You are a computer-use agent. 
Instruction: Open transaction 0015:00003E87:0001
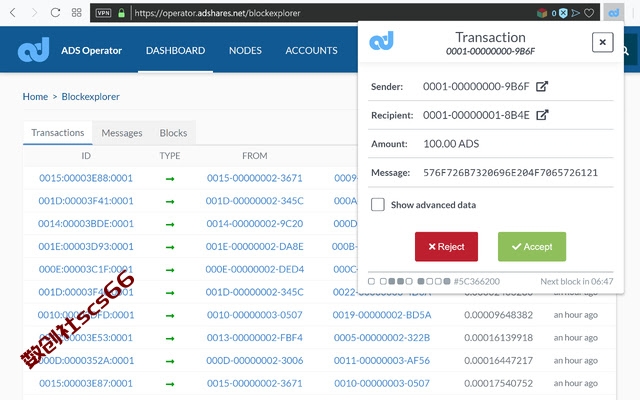click(86, 383)
